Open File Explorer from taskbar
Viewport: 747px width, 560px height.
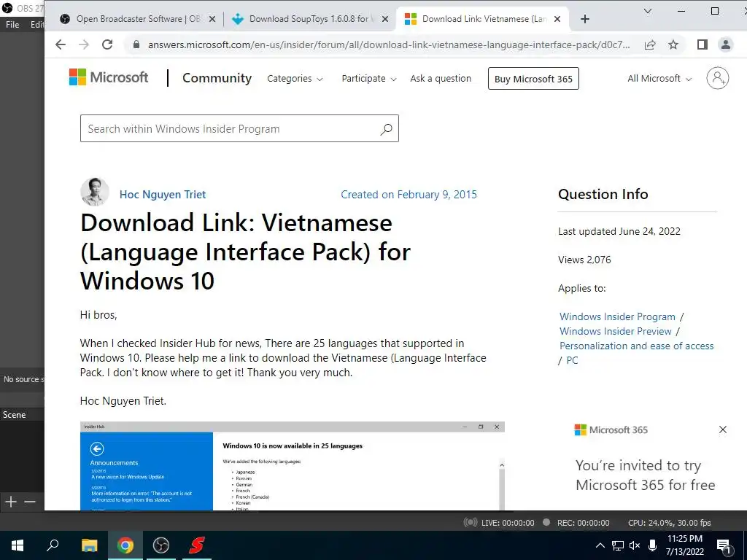89,545
